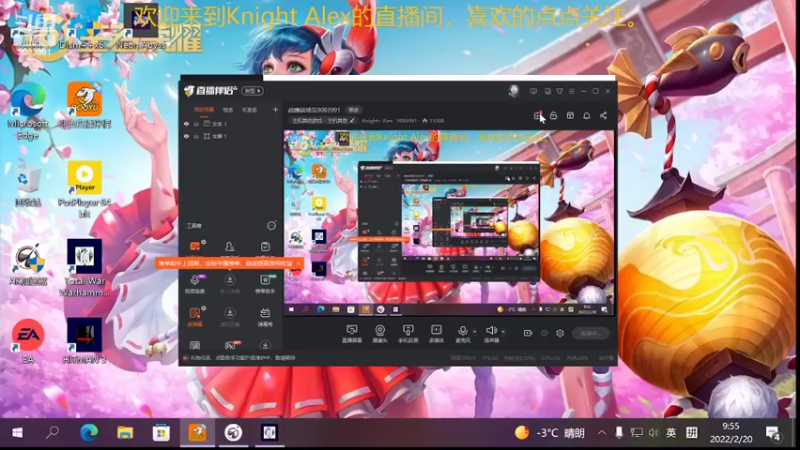The height and width of the screenshot is (450, 800).
Task: Close the orange tooltip banner
Action: click(x=298, y=263)
